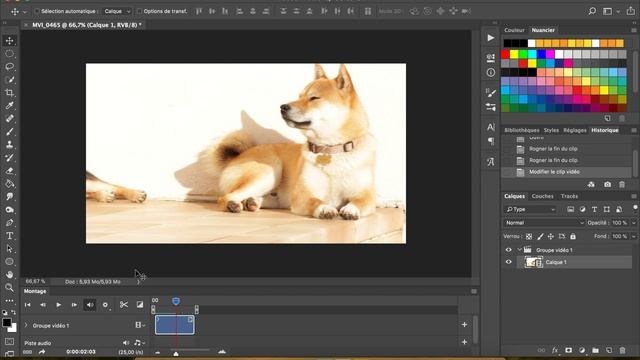Viewport: 640px width, 360px height.
Task: Select the Brush tool
Action: click(x=9, y=132)
